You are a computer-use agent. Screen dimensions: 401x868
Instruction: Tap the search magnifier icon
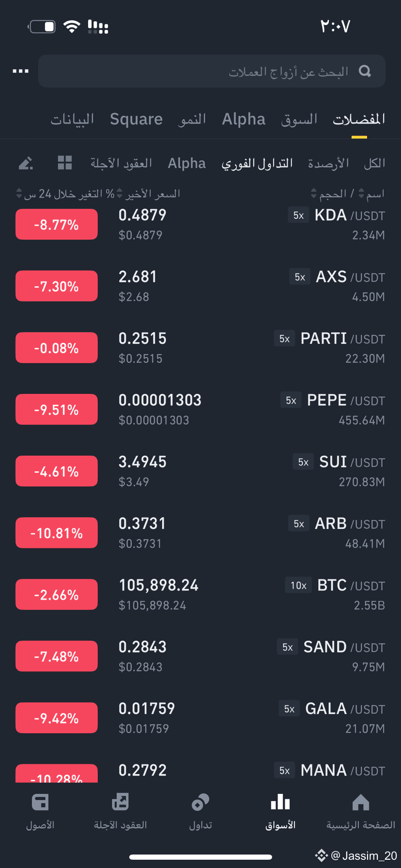coord(365,72)
